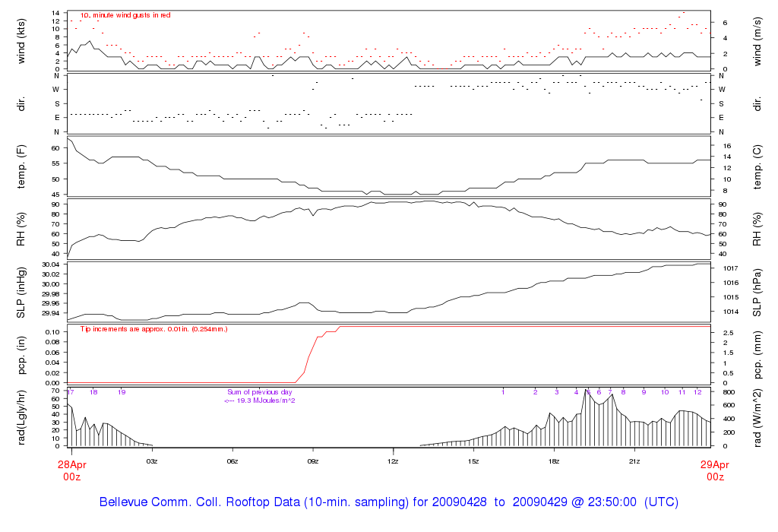The height and width of the screenshot is (532, 778).
Task: Click the 'pcp. (mm)' axis label
Action: tap(757, 356)
